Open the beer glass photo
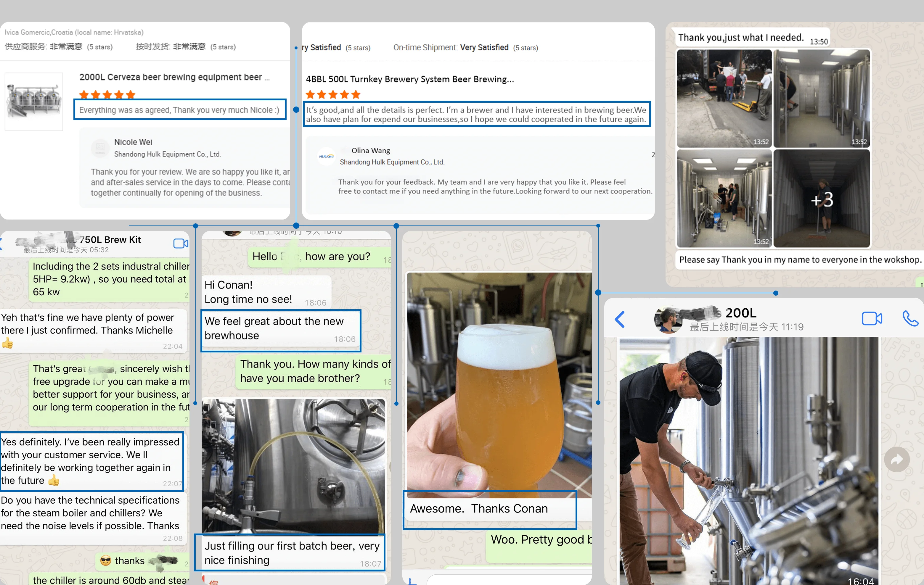Screen dimensions: 924x585 [x=499, y=383]
